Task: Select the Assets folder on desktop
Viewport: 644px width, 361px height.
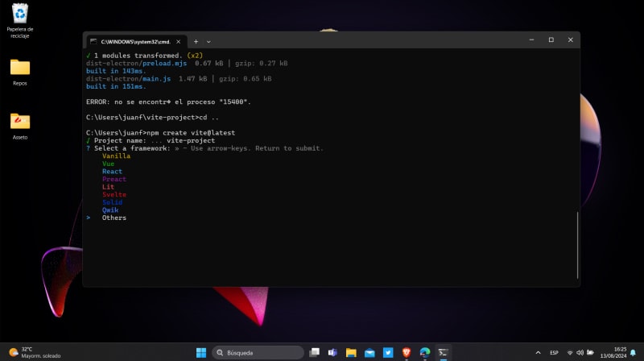Action: (19, 126)
